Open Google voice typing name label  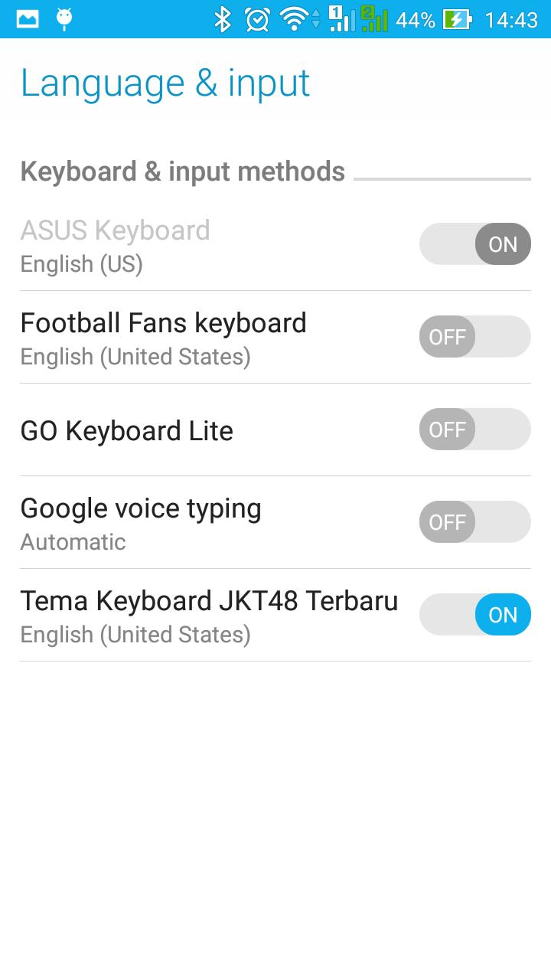tap(141, 508)
